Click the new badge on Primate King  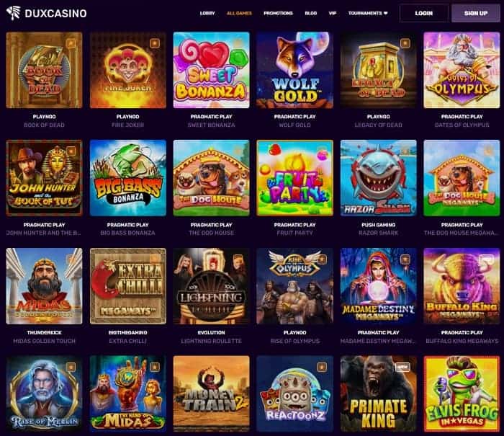[402, 367]
